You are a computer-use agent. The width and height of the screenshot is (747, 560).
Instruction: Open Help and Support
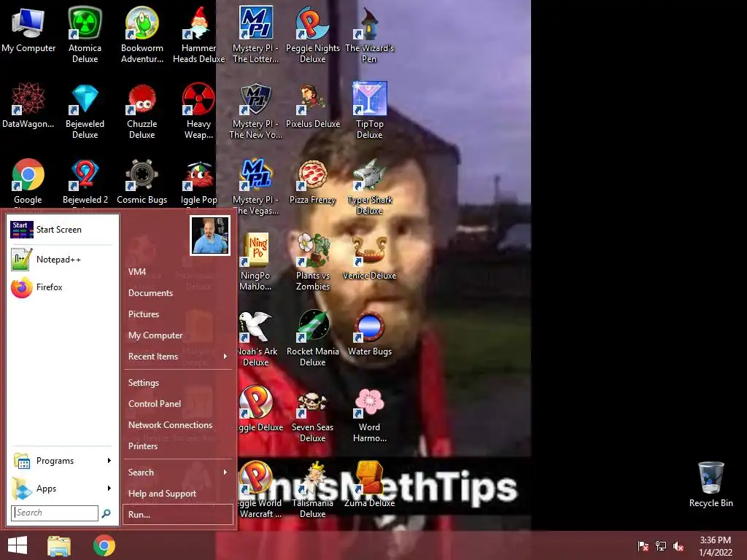coord(178,494)
